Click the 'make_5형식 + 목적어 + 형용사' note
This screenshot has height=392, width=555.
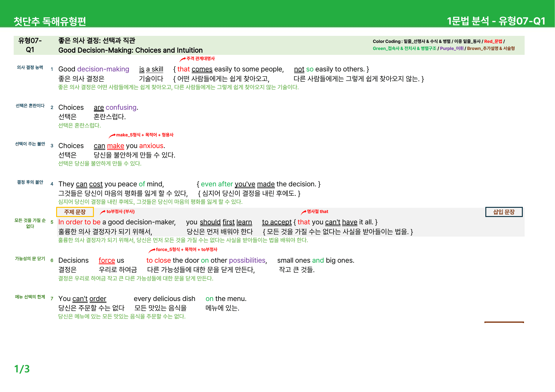point(145,135)
